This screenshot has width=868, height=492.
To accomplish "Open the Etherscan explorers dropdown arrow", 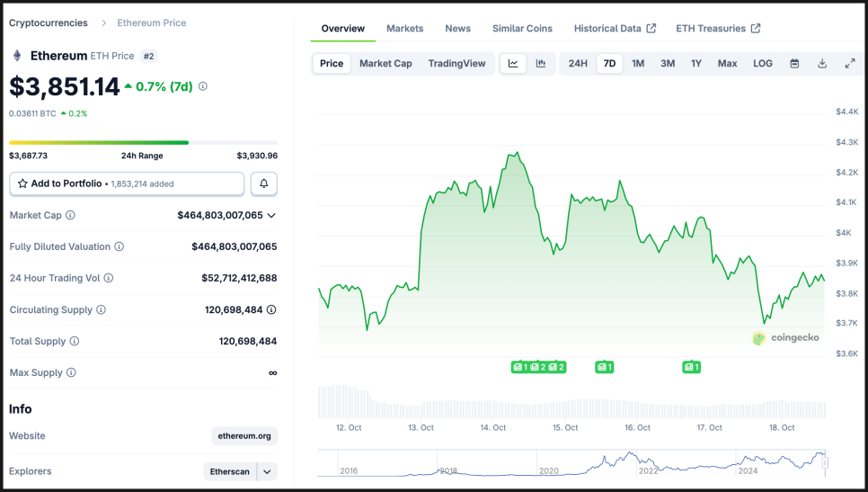I will pos(267,471).
